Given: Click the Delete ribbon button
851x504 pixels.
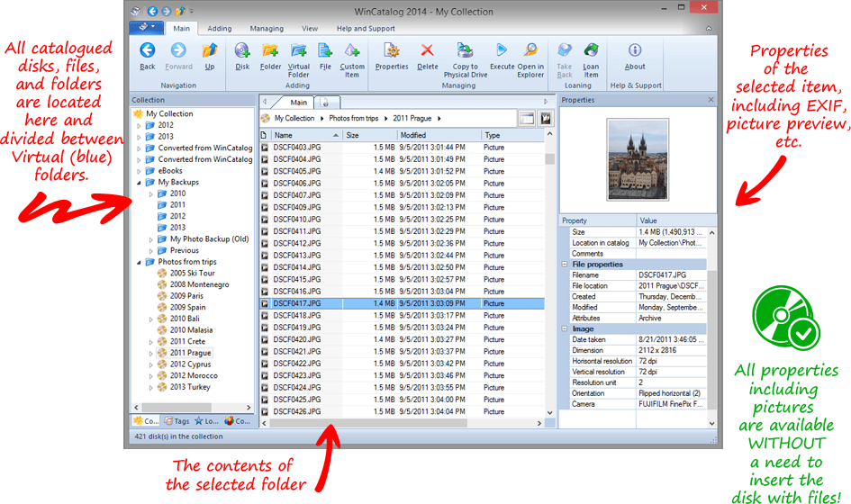Looking at the screenshot, I should point(427,56).
